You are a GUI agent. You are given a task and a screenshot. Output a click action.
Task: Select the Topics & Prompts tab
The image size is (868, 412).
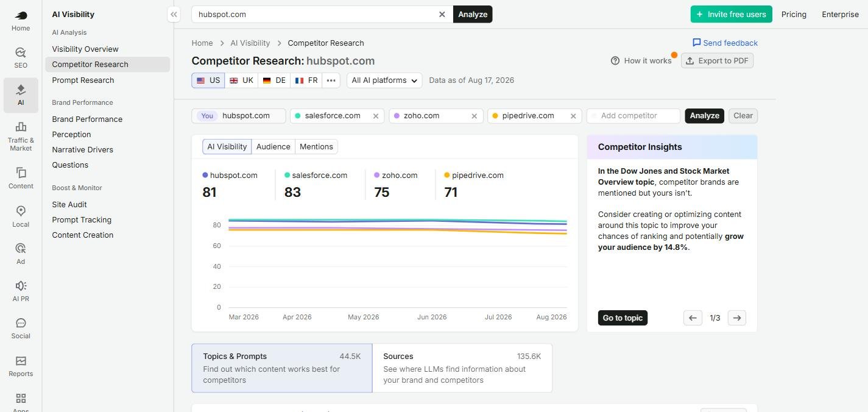coord(282,368)
